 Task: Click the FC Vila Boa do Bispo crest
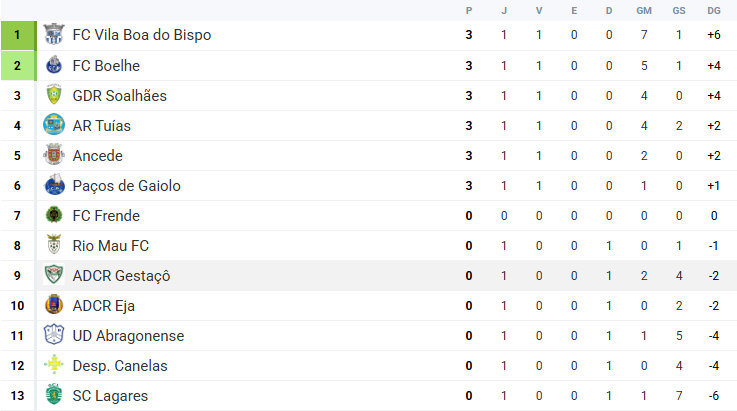(x=54, y=34)
